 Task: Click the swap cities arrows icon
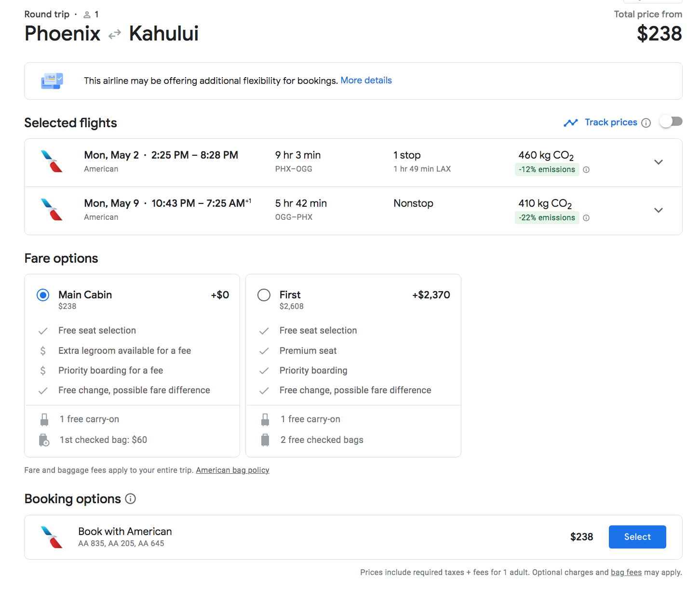tap(114, 34)
